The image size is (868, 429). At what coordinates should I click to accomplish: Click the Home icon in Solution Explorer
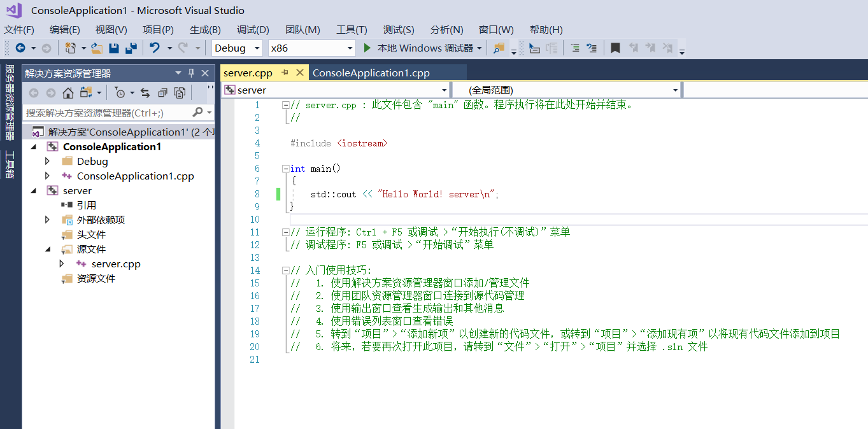[68, 93]
